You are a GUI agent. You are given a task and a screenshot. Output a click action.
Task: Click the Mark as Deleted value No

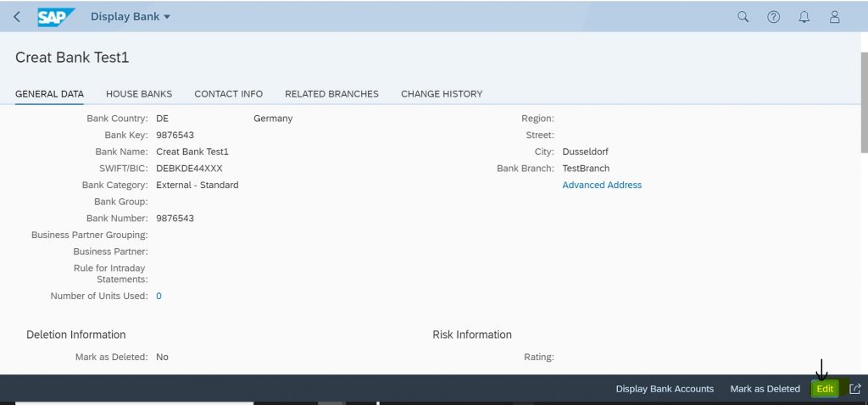[x=162, y=357]
